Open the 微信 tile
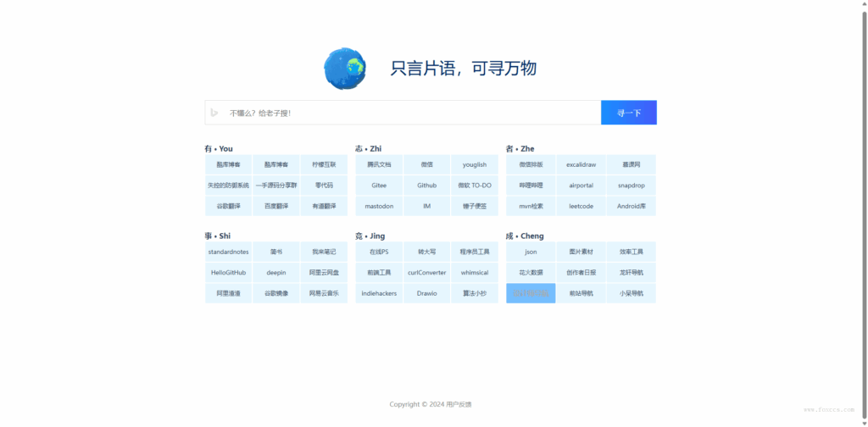868x427 pixels. point(427,165)
